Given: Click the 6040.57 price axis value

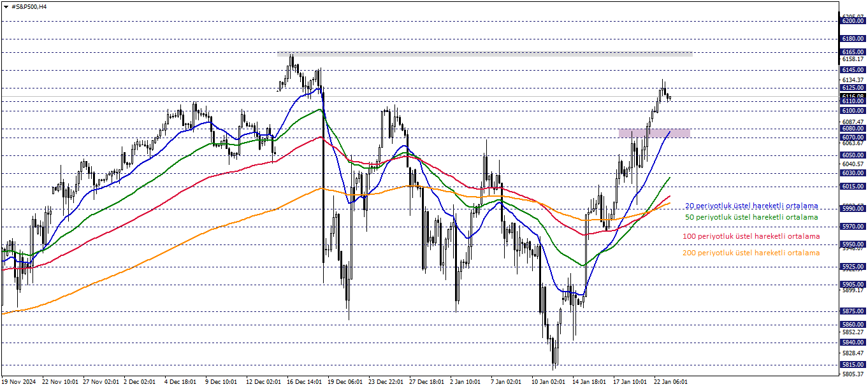Looking at the screenshot, I should (853, 164).
